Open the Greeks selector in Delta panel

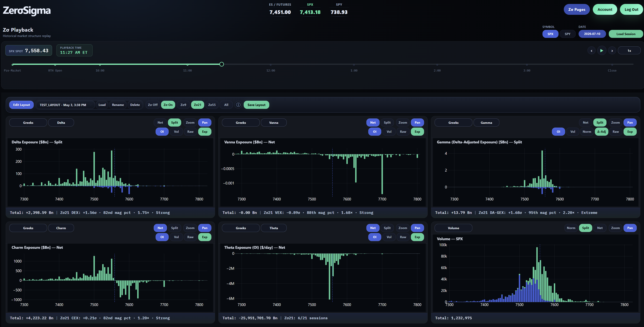pyautogui.click(x=28, y=123)
